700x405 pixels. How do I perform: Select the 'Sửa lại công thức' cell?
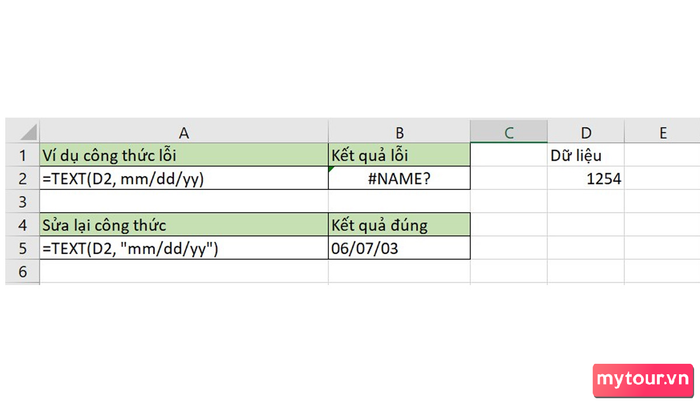184,225
